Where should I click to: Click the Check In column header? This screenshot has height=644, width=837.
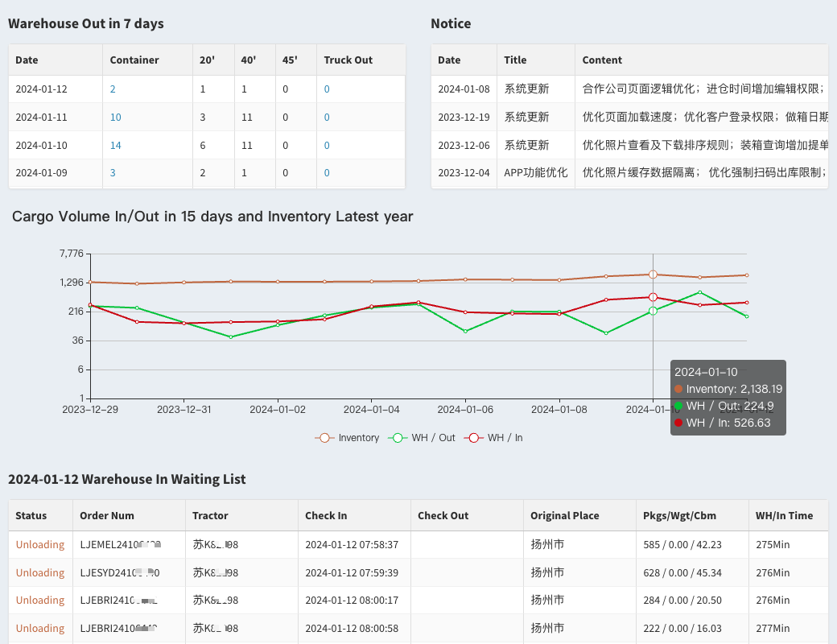pyautogui.click(x=326, y=515)
